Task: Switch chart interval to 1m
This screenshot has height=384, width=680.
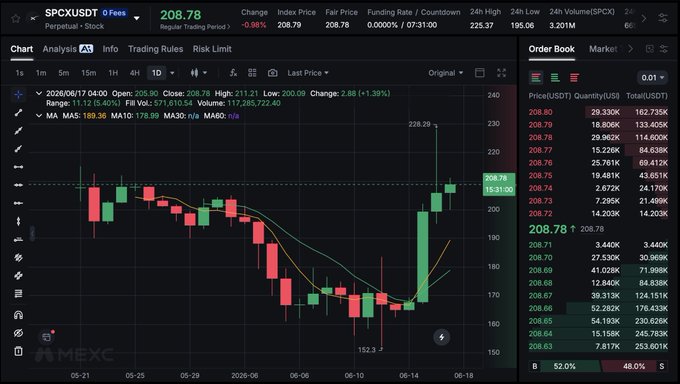Action: coord(41,73)
